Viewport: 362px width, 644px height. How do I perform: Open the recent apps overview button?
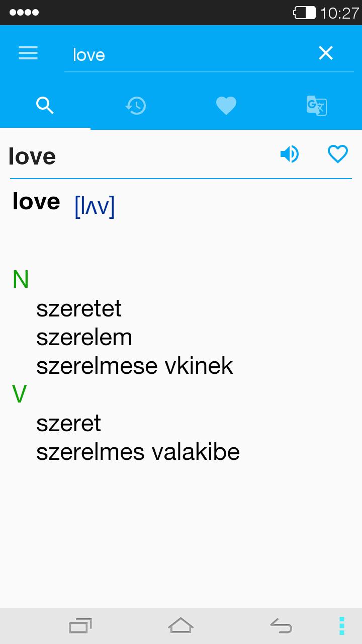(x=80, y=625)
